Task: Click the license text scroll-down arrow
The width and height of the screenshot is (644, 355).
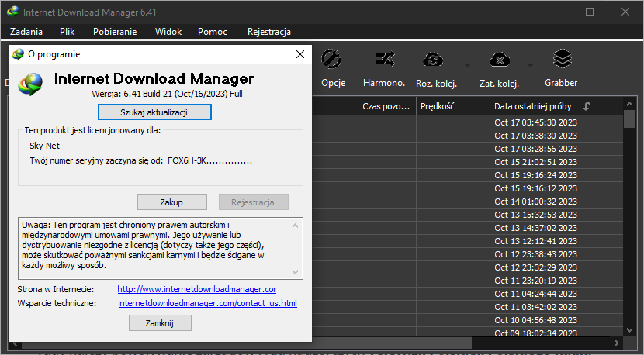Action: coord(295,272)
